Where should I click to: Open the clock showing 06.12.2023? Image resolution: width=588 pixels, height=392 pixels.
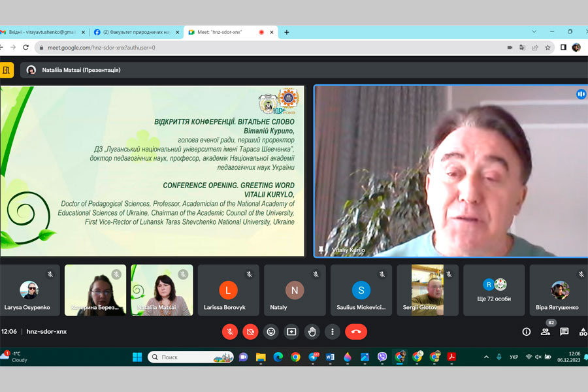[568, 357]
